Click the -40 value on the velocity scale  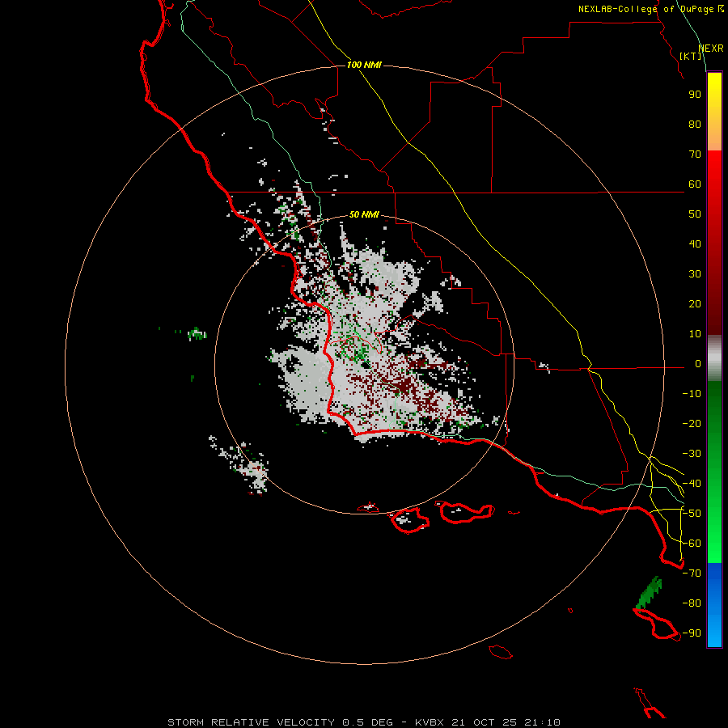[x=692, y=484]
